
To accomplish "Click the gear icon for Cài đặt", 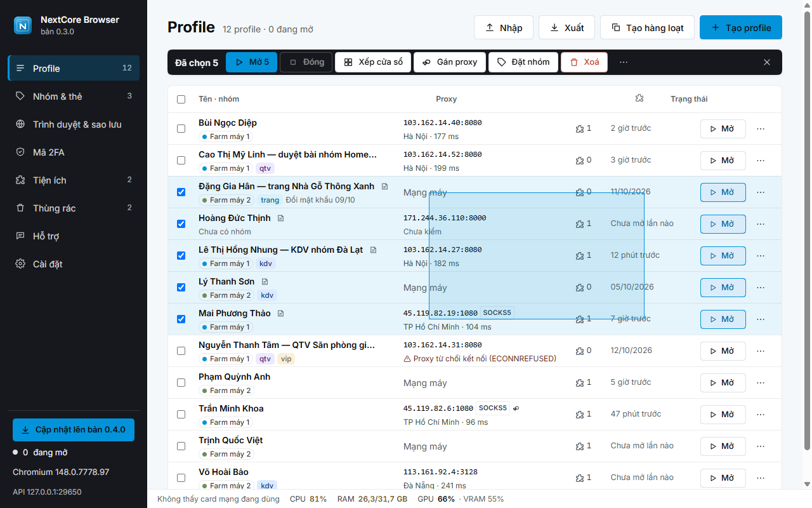I will [20, 264].
